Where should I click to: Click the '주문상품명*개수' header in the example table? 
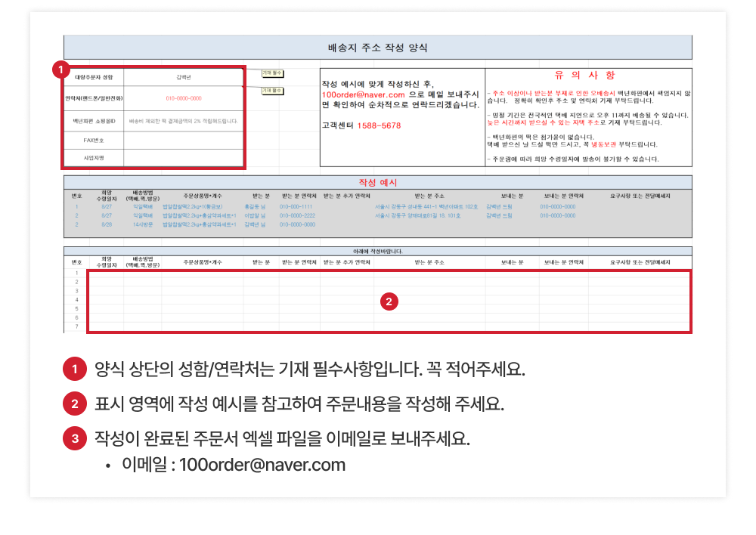(203, 196)
